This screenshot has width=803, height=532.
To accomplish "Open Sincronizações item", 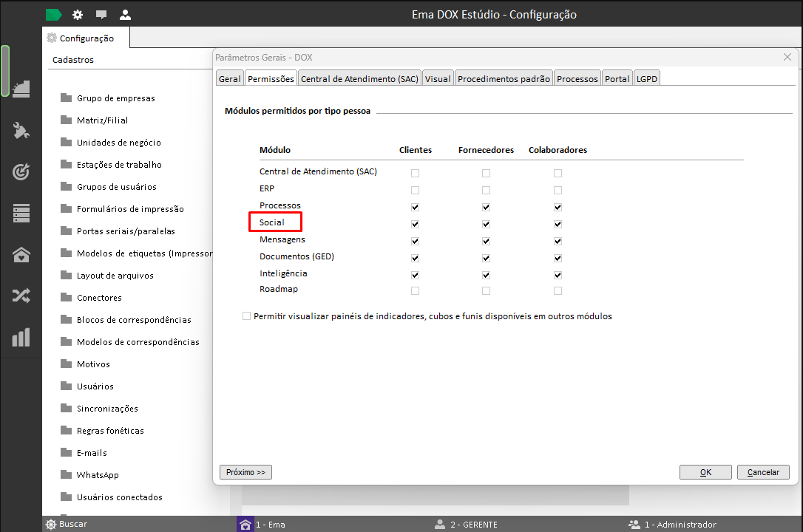I will tap(107, 408).
